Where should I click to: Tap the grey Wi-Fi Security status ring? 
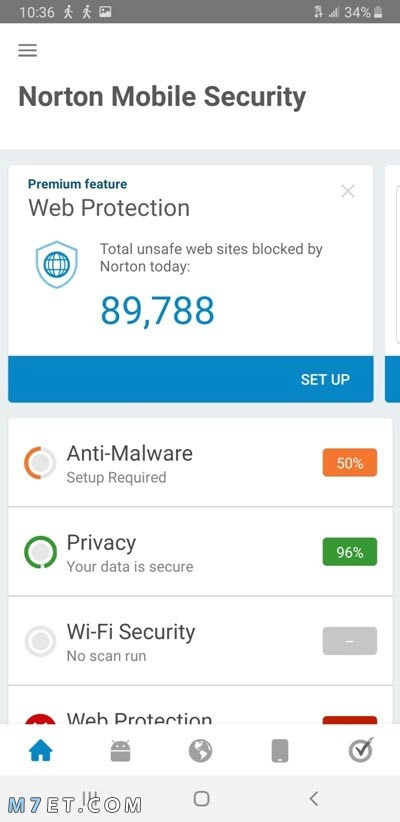point(40,641)
